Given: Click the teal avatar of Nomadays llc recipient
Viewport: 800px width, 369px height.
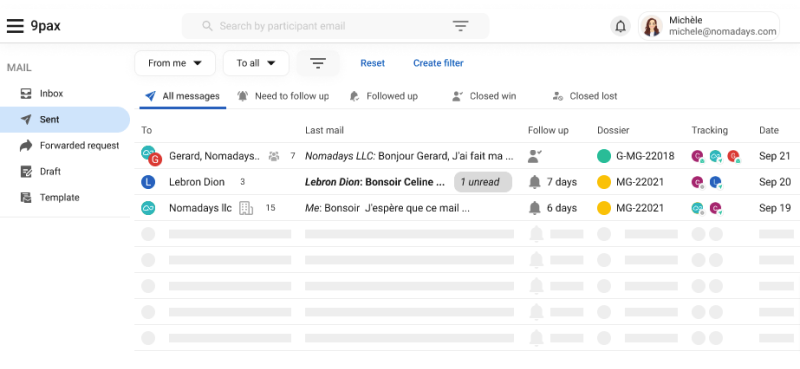Looking at the screenshot, I should click(x=148, y=208).
